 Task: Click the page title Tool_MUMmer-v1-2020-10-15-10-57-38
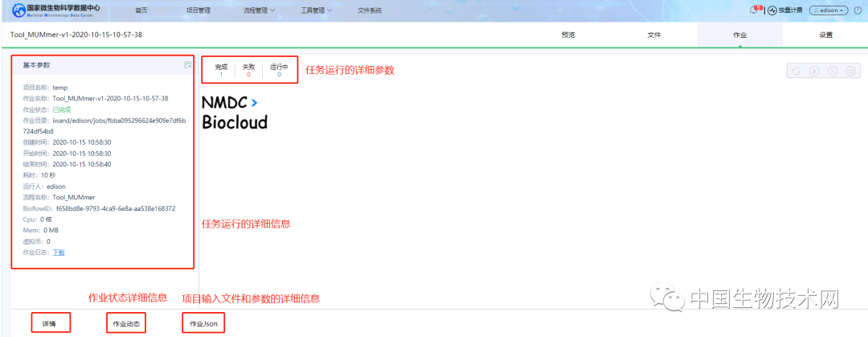point(76,35)
